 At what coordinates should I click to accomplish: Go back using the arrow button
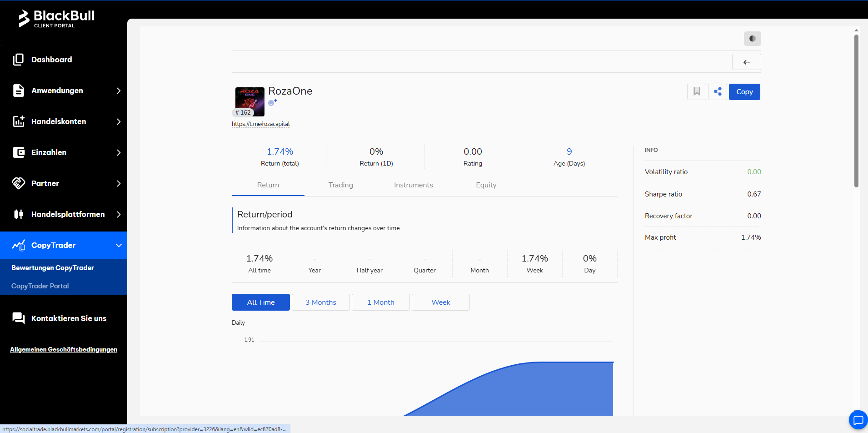coord(746,62)
